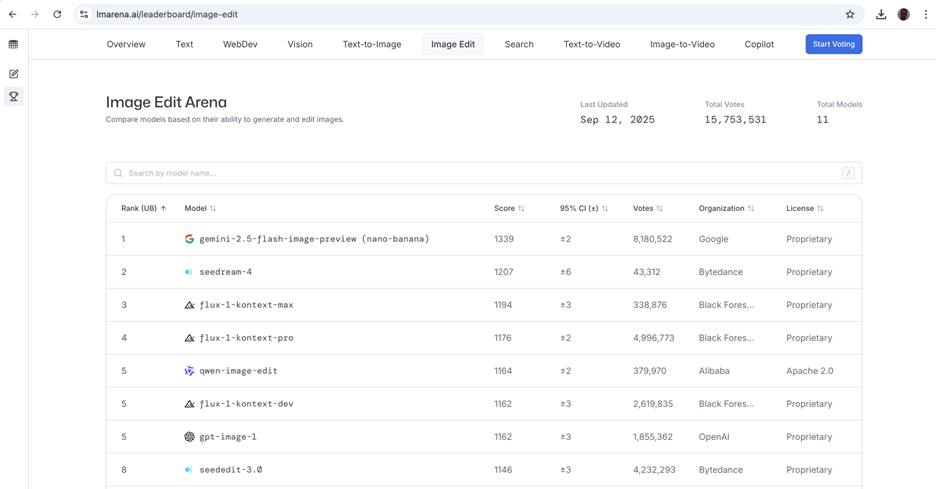Screen dimensions: 936x489
Task: Open gemini-2.5-flash-image-preview (nano-banana) model
Action: [314, 239]
